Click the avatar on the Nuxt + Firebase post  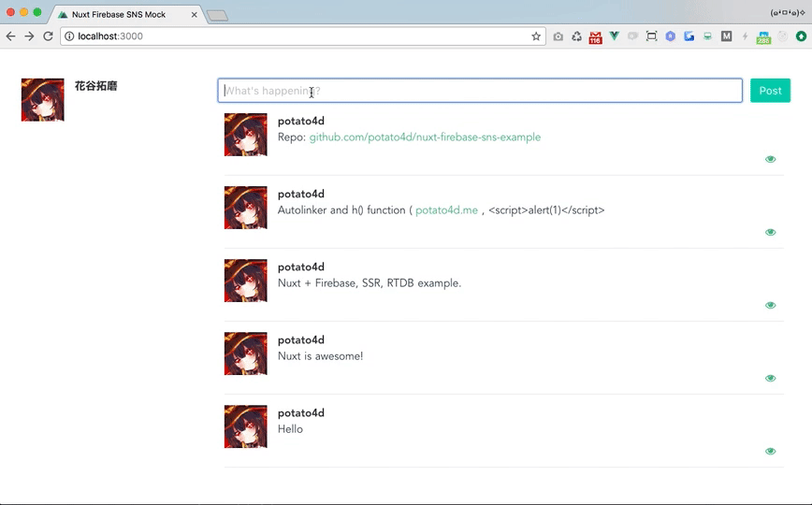[x=245, y=281]
